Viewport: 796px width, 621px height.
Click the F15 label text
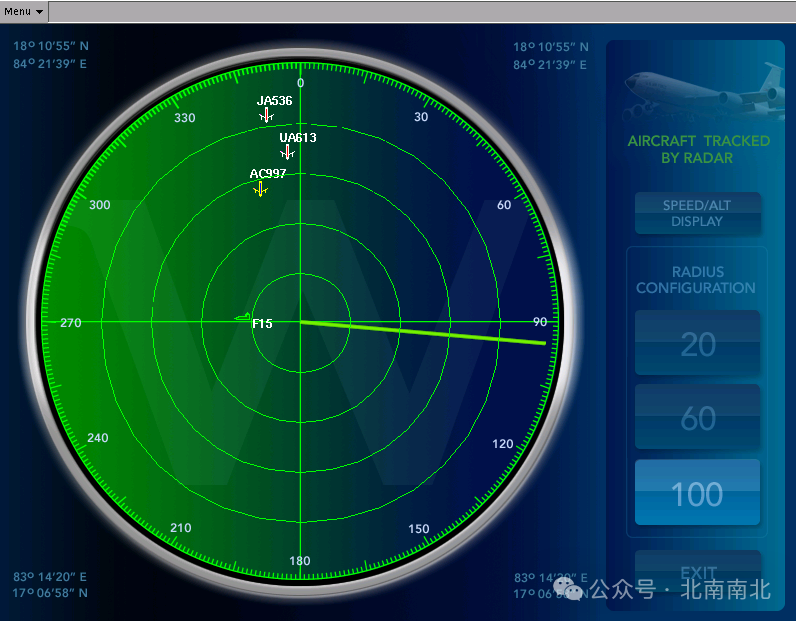pyautogui.click(x=262, y=323)
